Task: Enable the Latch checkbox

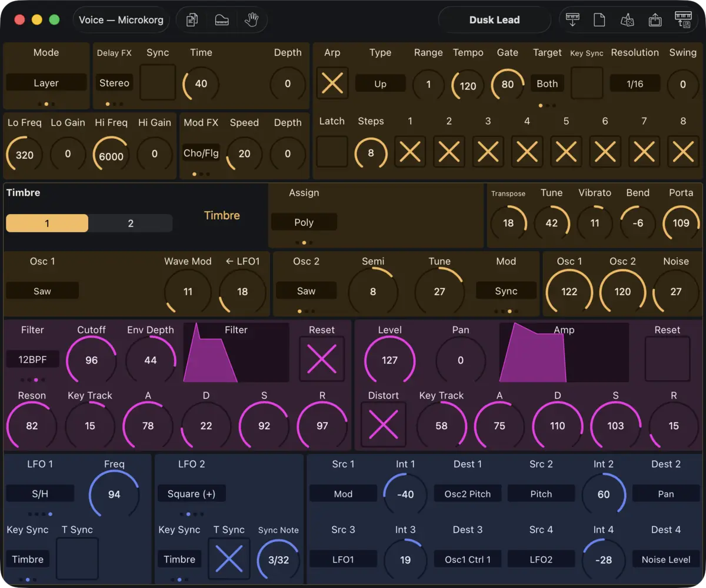Action: point(332,152)
